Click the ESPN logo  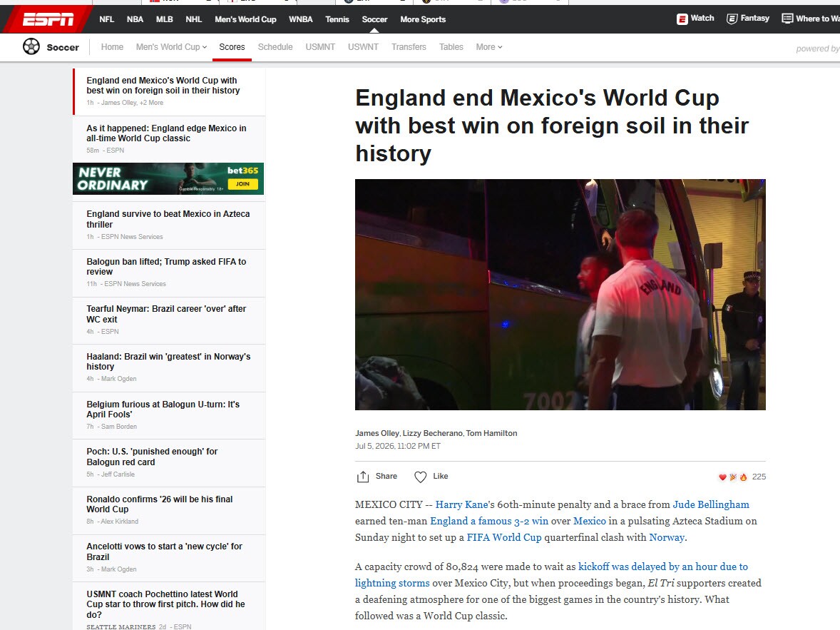pyautogui.click(x=48, y=19)
